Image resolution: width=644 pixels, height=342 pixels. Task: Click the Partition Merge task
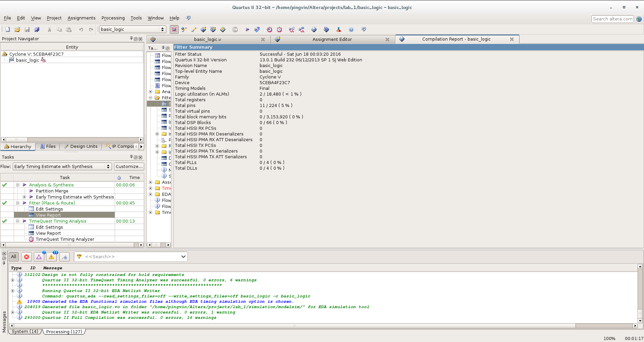pyautogui.click(x=52, y=191)
